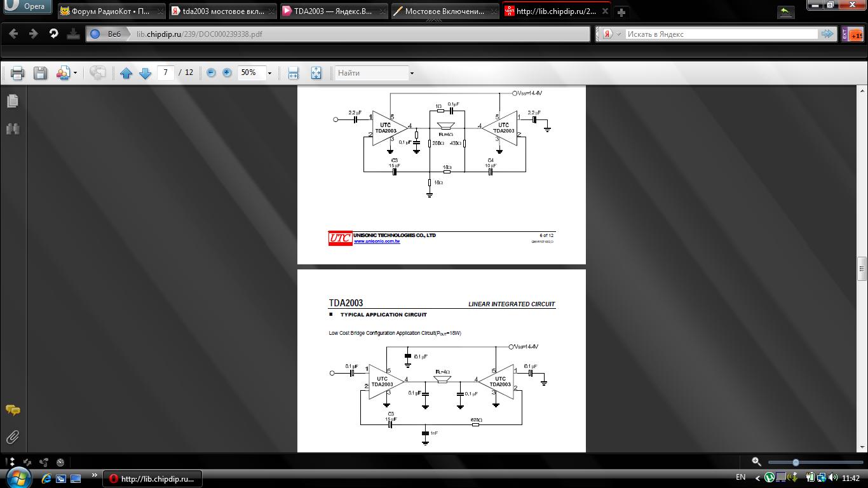The width and height of the screenshot is (868, 488).
Task: Go to the next page with the down arrow
Action: click(145, 73)
